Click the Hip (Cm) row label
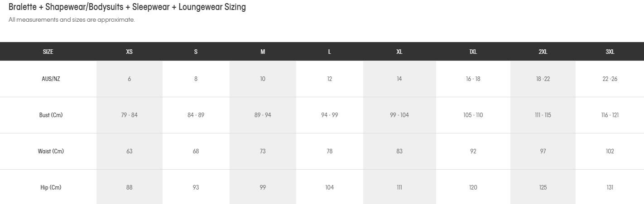This screenshot has width=644, height=204. click(x=51, y=187)
